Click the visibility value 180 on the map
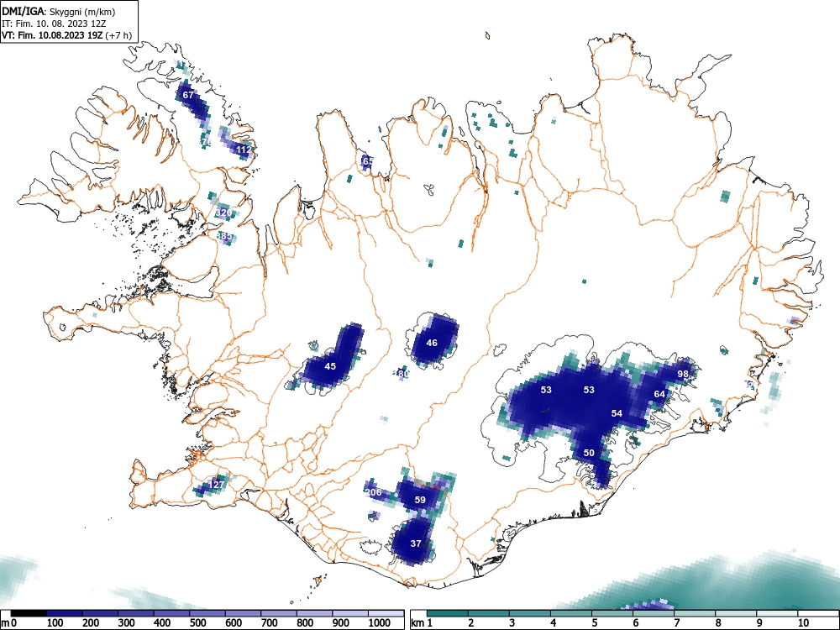 402,374
